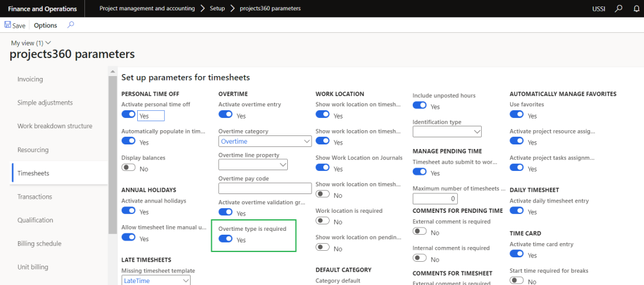644x285 pixels.
Task: Click the Overtime pay code field
Action: coord(265,188)
